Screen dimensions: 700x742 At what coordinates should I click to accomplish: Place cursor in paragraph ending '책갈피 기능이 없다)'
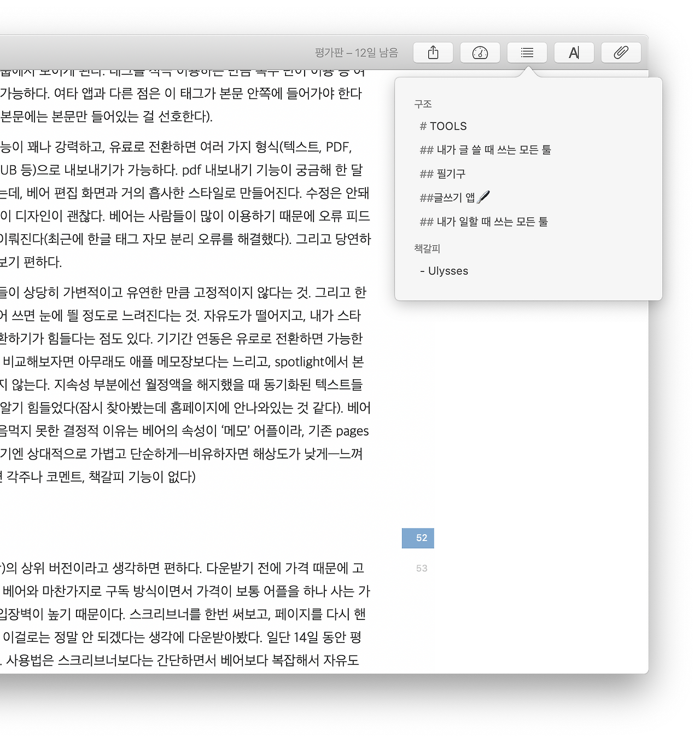pyautogui.click(x=98, y=477)
